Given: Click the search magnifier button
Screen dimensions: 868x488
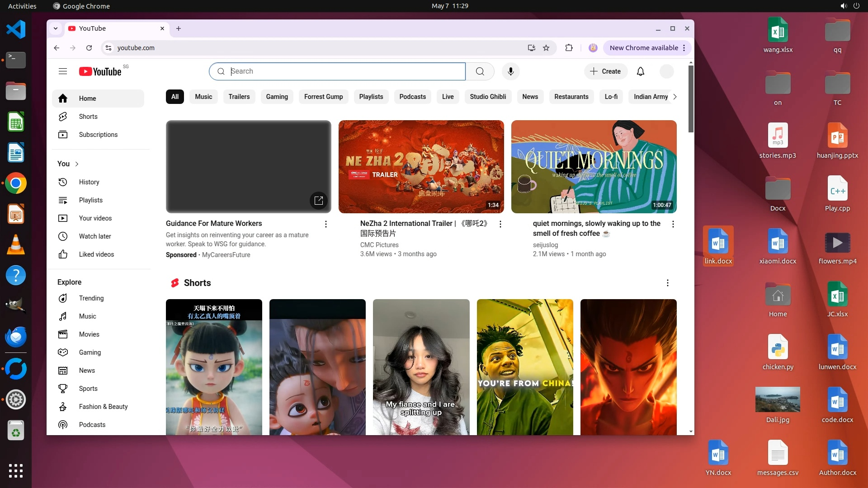Looking at the screenshot, I should (x=480, y=71).
